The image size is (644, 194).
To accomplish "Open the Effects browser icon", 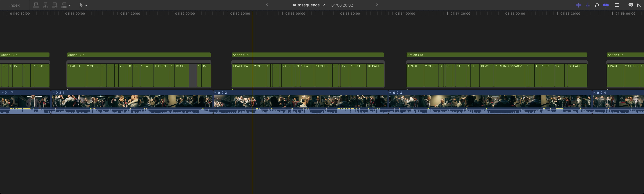I will pyautogui.click(x=630, y=5).
